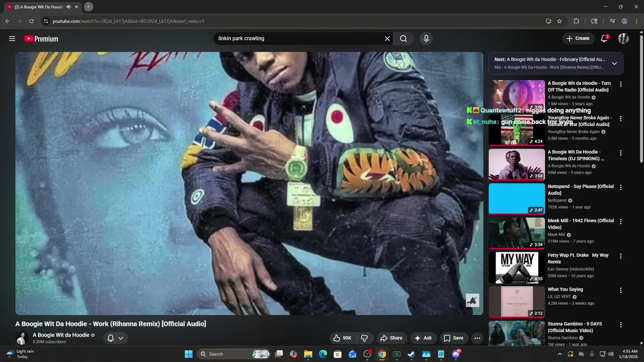Image resolution: width=644 pixels, height=362 pixels.
Task: Open A Boogie Wit da Hoodie channel name
Action: pos(61,335)
